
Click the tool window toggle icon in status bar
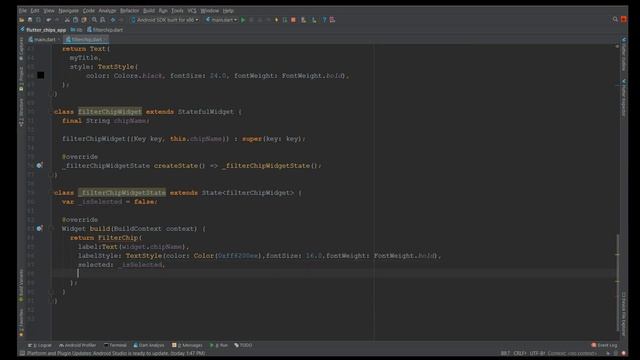[22, 353]
